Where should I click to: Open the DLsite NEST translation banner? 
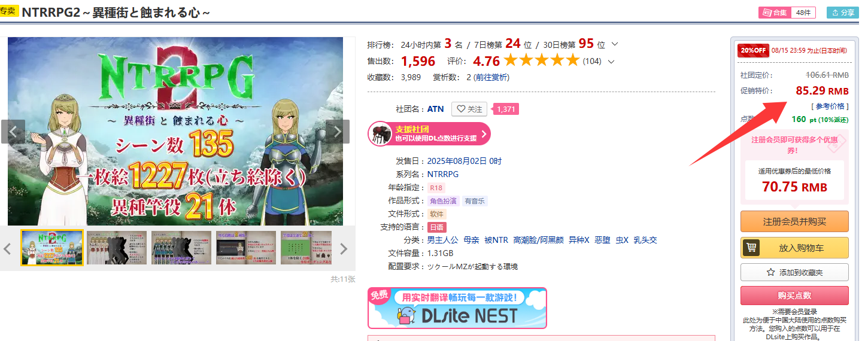tap(457, 308)
